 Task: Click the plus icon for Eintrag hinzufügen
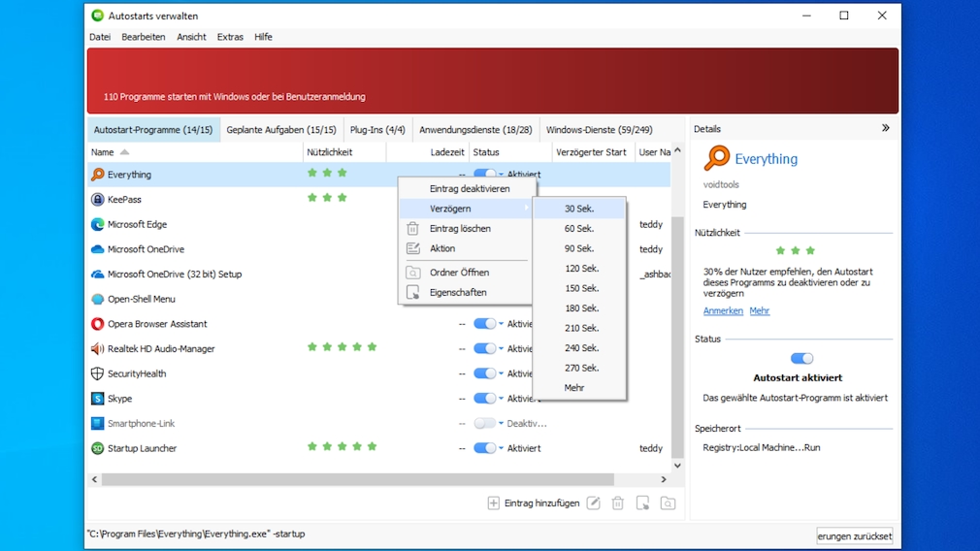494,502
